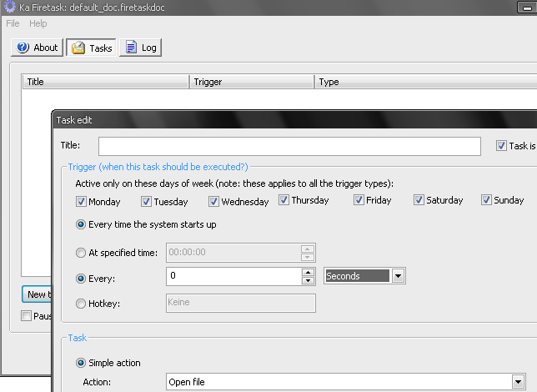Toggle the Wednesday checkbox
The height and width of the screenshot is (392, 537).
tap(213, 201)
